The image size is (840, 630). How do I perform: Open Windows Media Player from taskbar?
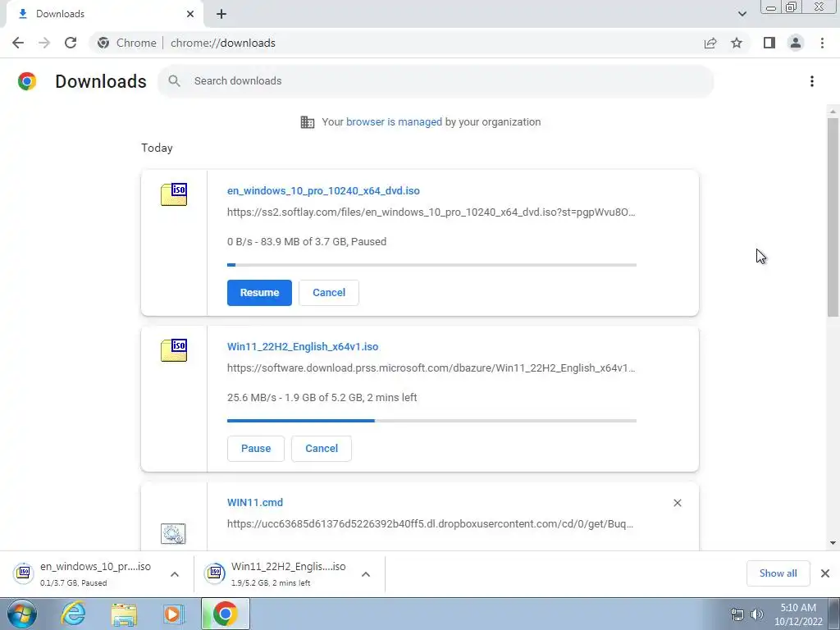pos(174,614)
